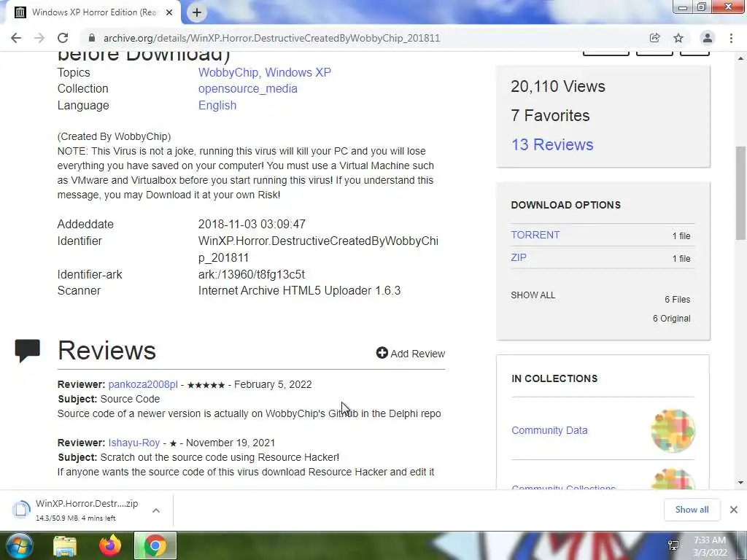The image size is (747, 560).
Task: Close the downloads bar with X
Action: click(x=734, y=510)
